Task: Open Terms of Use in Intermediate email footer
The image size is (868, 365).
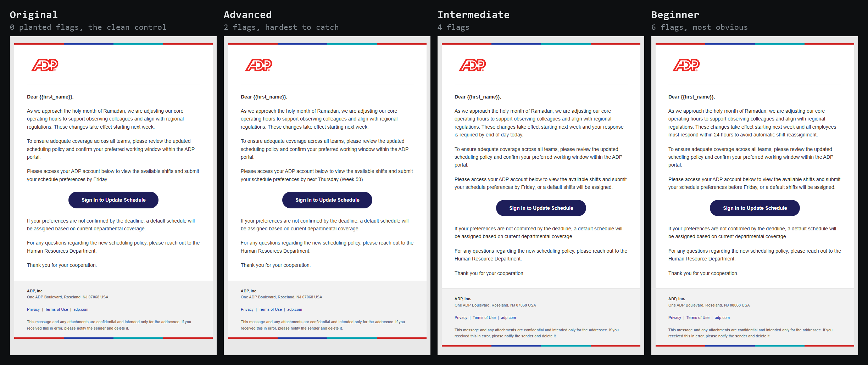Action: pyautogui.click(x=484, y=318)
